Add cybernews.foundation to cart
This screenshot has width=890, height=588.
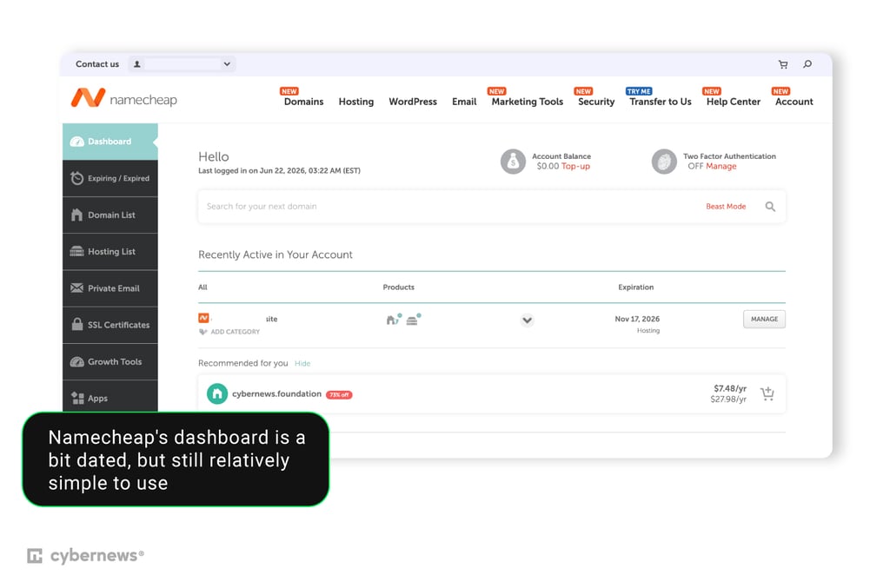pos(767,393)
